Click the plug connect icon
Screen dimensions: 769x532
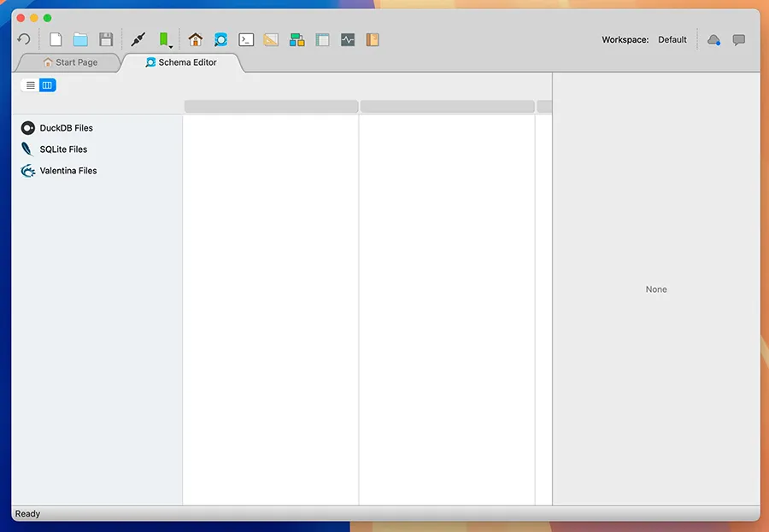(x=138, y=39)
